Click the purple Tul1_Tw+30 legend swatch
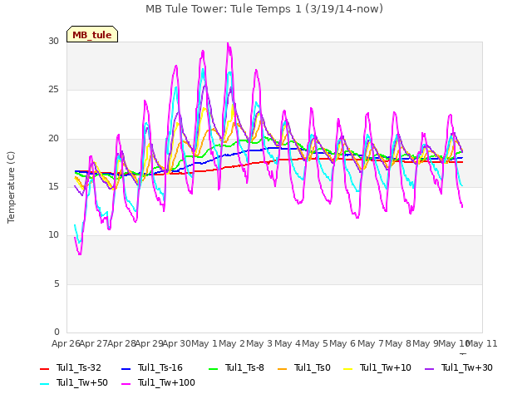 click(430, 369)
